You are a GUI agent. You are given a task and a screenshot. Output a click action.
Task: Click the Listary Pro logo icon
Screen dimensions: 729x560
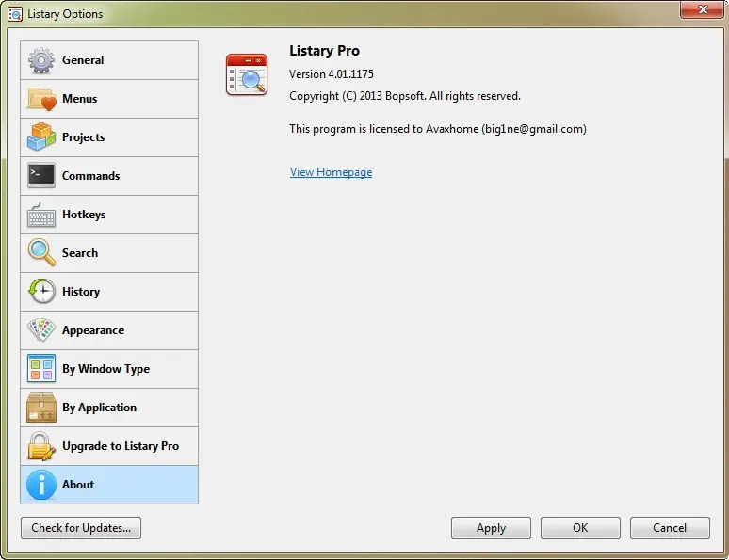click(247, 74)
